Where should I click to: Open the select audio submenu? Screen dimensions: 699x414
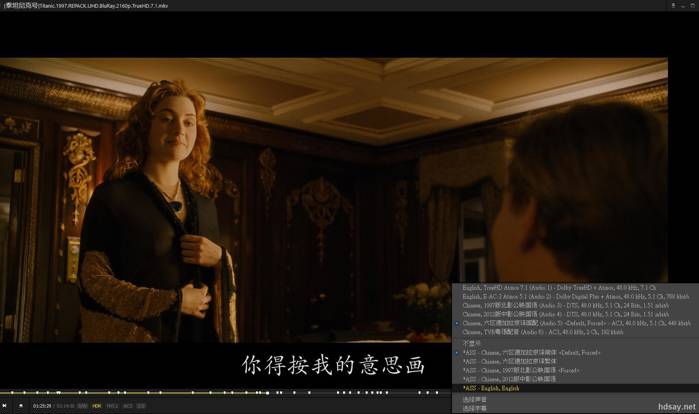575,400
